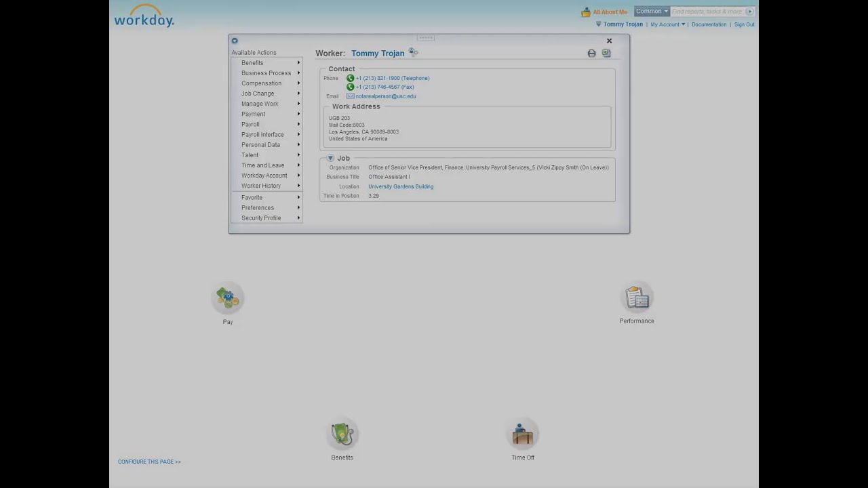868x488 pixels.
Task: Click the Los Angeles, CA 90089-8003 line
Action: point(364,132)
